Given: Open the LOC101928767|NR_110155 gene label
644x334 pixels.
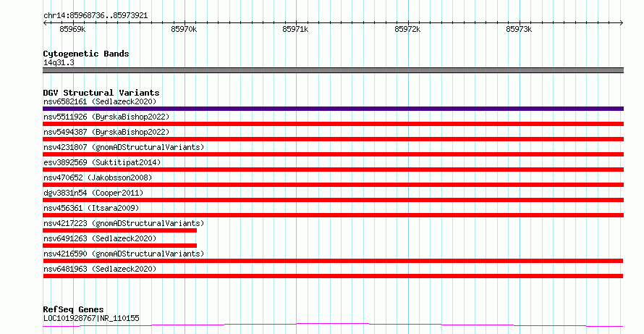Looking at the screenshot, I should click(91, 318).
